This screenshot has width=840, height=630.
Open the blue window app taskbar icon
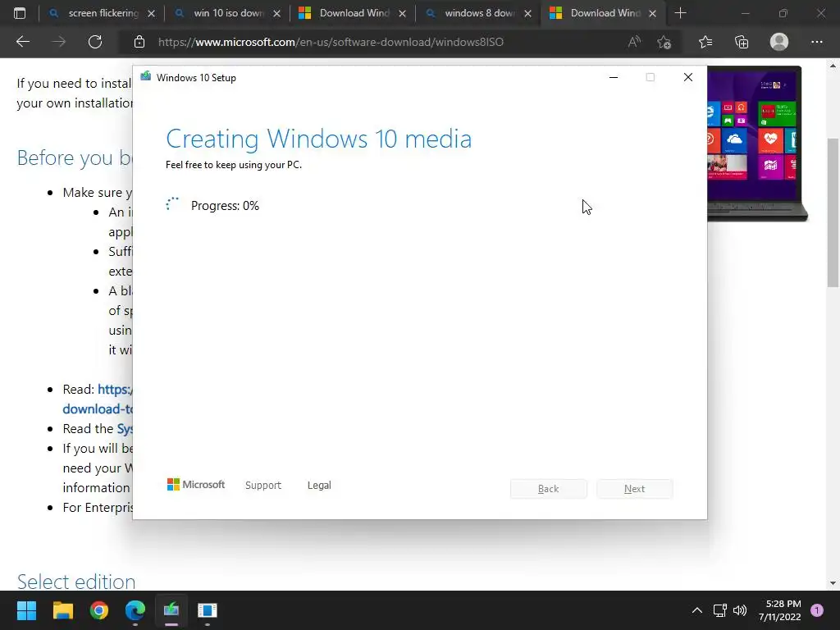point(208,610)
